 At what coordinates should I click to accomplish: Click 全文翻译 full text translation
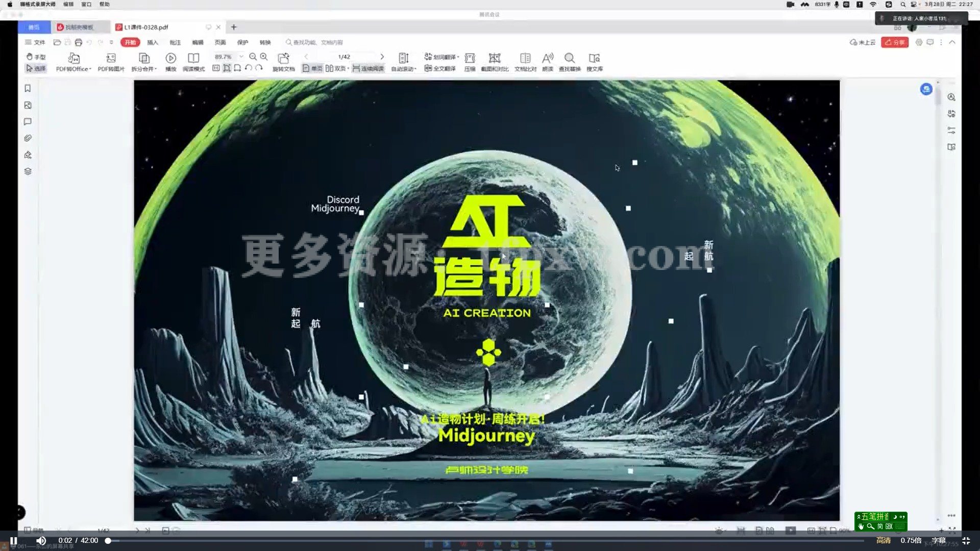click(x=440, y=68)
